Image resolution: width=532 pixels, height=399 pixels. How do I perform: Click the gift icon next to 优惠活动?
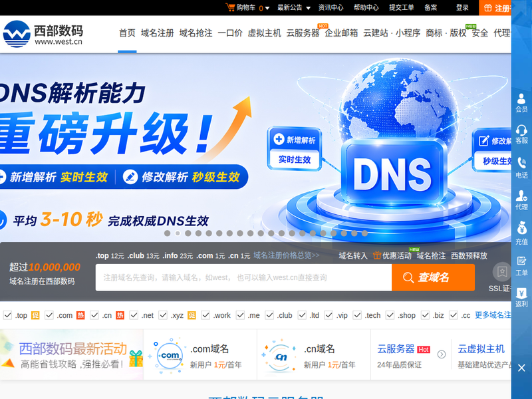pyautogui.click(x=376, y=255)
